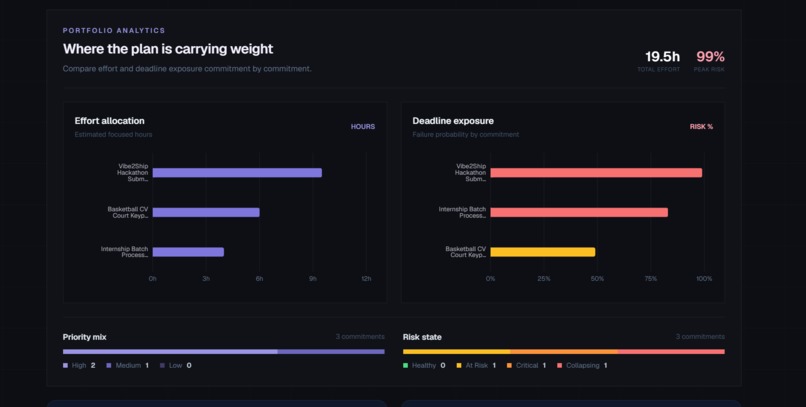This screenshot has height=407, width=806.
Task: Click the Collapsing legend label
Action: [582, 365]
